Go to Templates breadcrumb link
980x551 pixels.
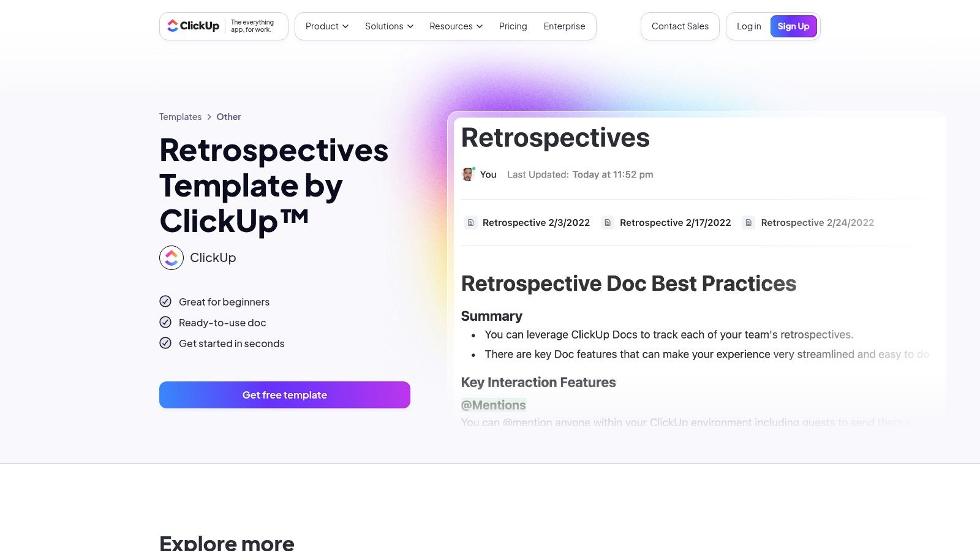[x=180, y=117]
